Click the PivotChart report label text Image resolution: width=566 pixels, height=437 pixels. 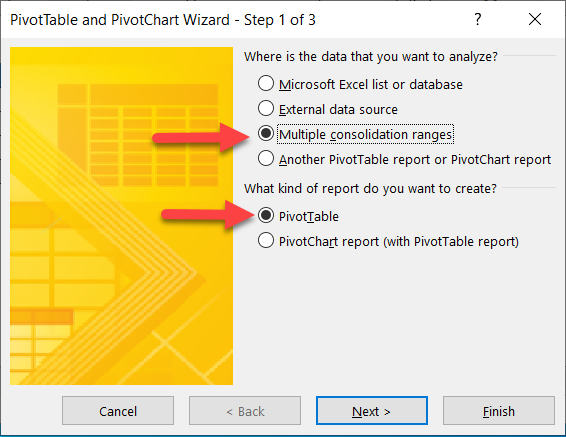point(399,242)
